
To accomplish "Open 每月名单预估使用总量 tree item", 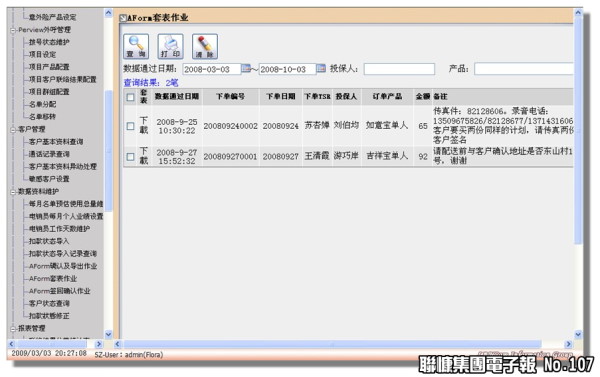I will (x=66, y=204).
